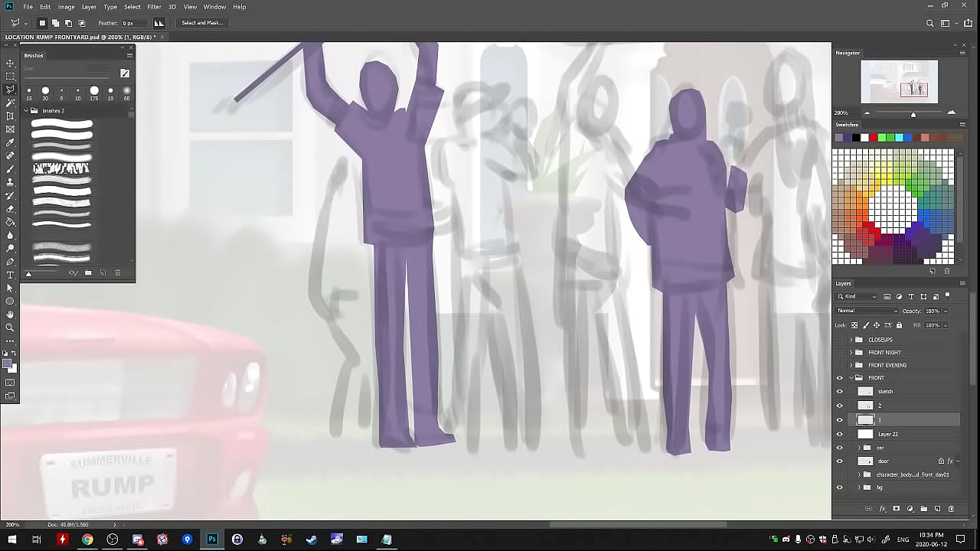Select the Move tool
This screenshot has width=980, height=551.
[10, 63]
